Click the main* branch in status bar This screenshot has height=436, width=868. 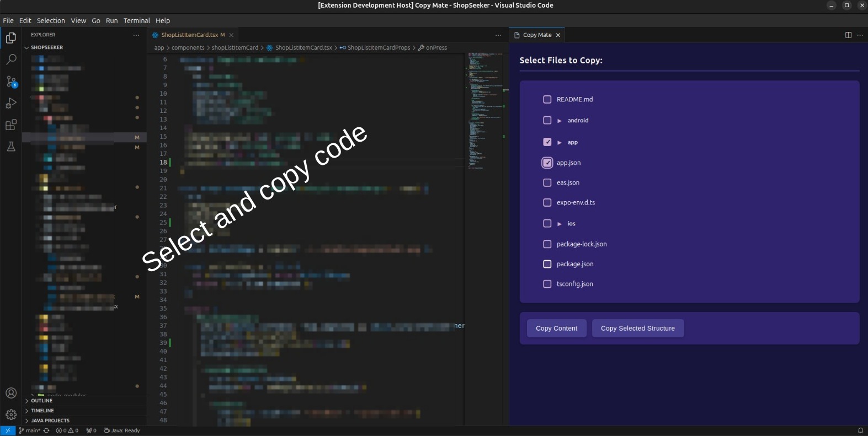(x=30, y=430)
